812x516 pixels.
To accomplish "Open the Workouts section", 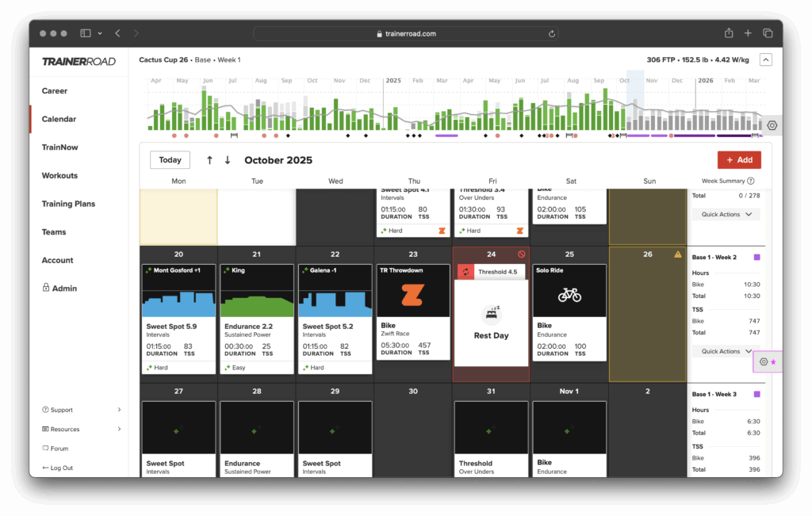I will (59, 175).
